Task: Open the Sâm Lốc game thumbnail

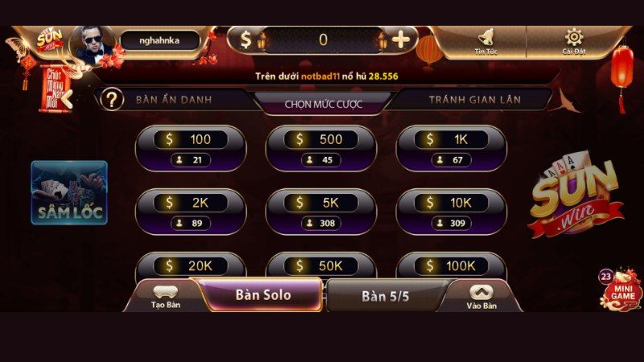Action: [69, 192]
